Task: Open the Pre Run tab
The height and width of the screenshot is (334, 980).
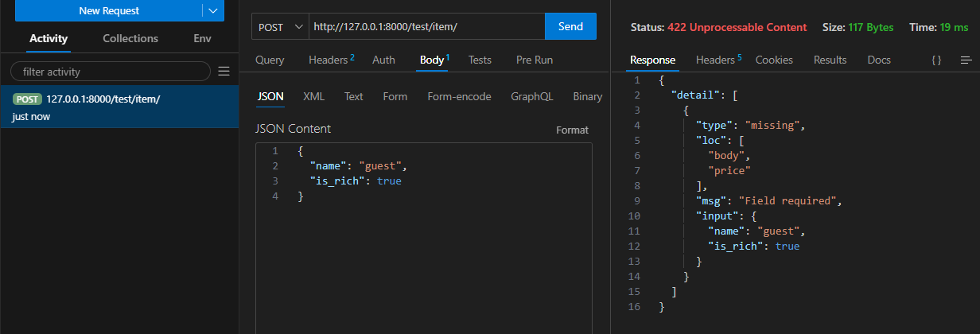Action: click(535, 60)
